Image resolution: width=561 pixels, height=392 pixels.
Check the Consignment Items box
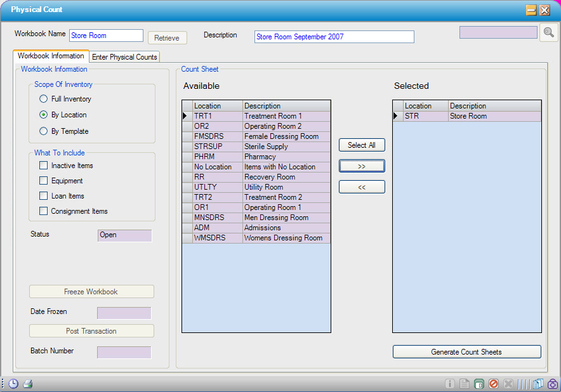[44, 211]
